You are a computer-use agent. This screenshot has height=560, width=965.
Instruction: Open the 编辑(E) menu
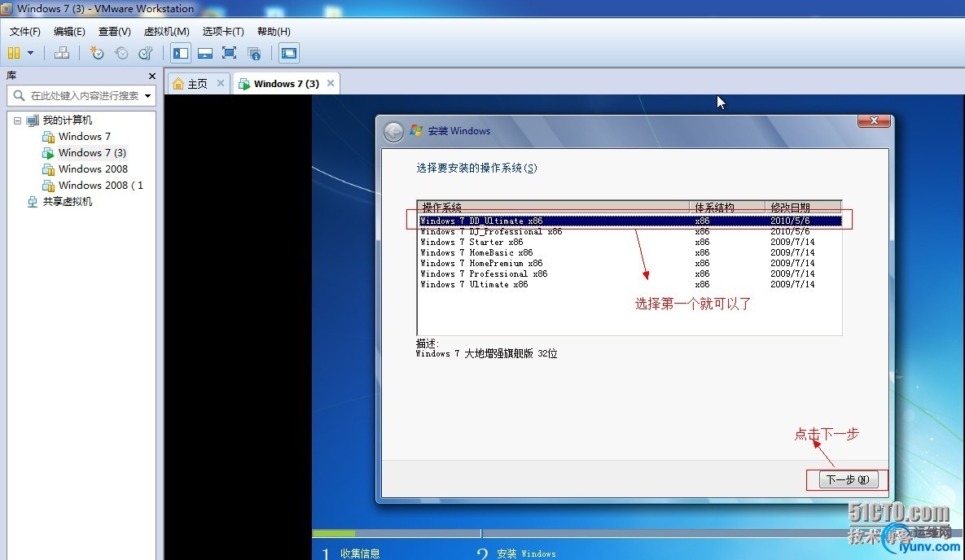pyautogui.click(x=69, y=32)
